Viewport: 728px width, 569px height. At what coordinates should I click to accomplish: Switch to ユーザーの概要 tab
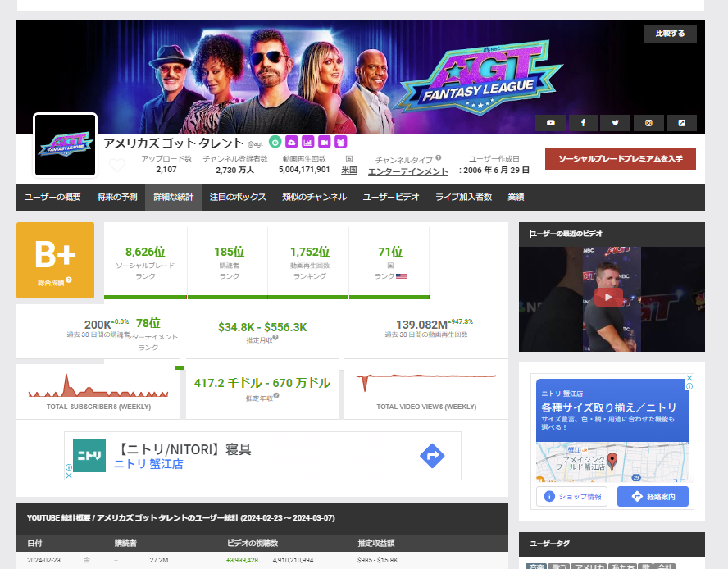coord(52,198)
